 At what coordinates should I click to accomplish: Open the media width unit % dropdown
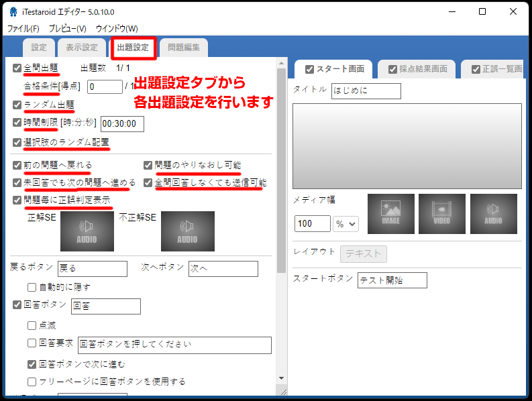point(345,224)
